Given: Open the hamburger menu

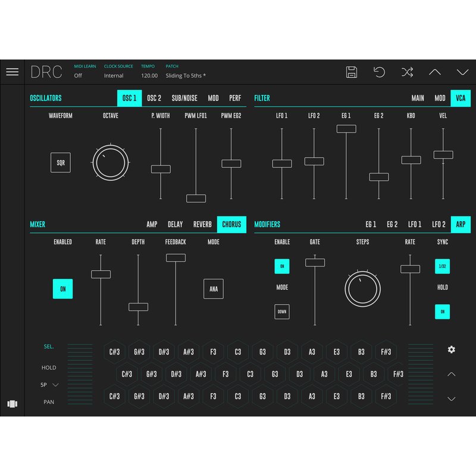Looking at the screenshot, I should (12, 72).
